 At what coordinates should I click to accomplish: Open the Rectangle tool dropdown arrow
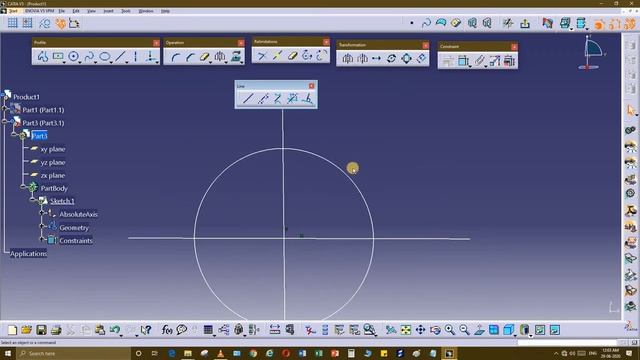coord(64,62)
